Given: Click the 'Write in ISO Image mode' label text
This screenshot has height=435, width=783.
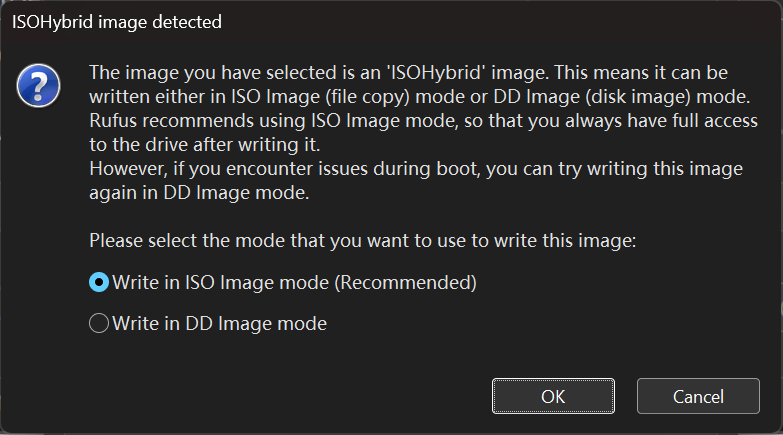Looking at the screenshot, I should [x=220, y=283].
